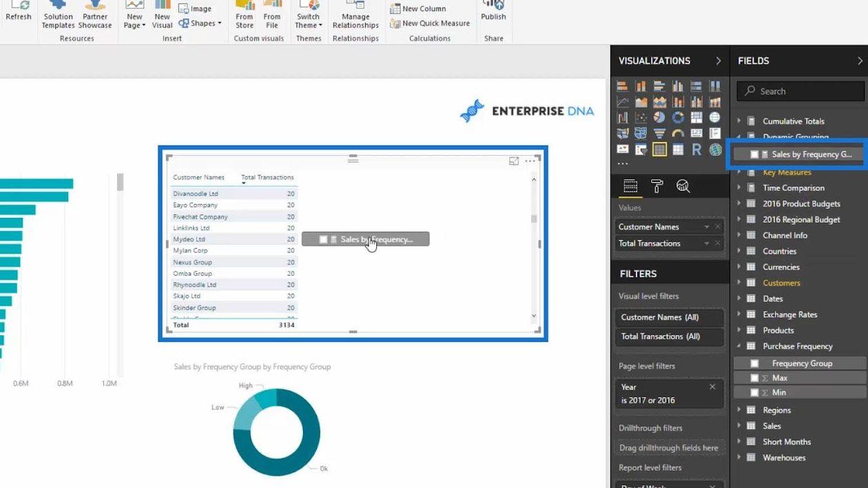Select the waterfall chart visual
868x488 pixels.
[623, 118]
